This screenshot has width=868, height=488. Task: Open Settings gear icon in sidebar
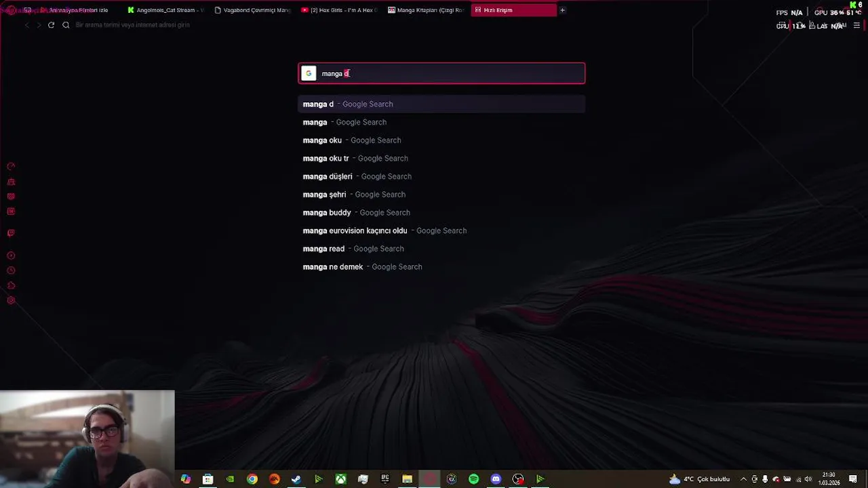(x=11, y=300)
